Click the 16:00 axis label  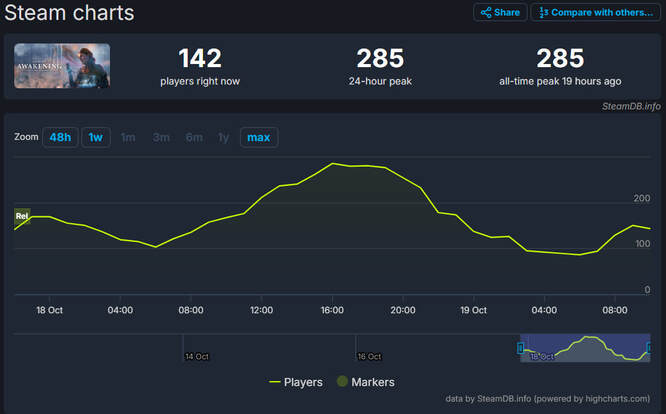(x=332, y=310)
